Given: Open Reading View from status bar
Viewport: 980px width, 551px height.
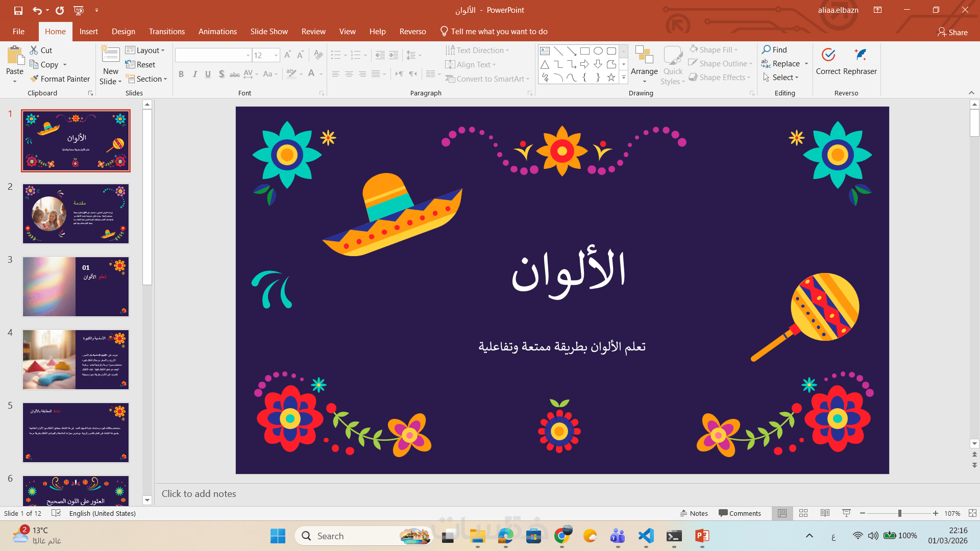Looking at the screenshot, I should click(x=825, y=513).
